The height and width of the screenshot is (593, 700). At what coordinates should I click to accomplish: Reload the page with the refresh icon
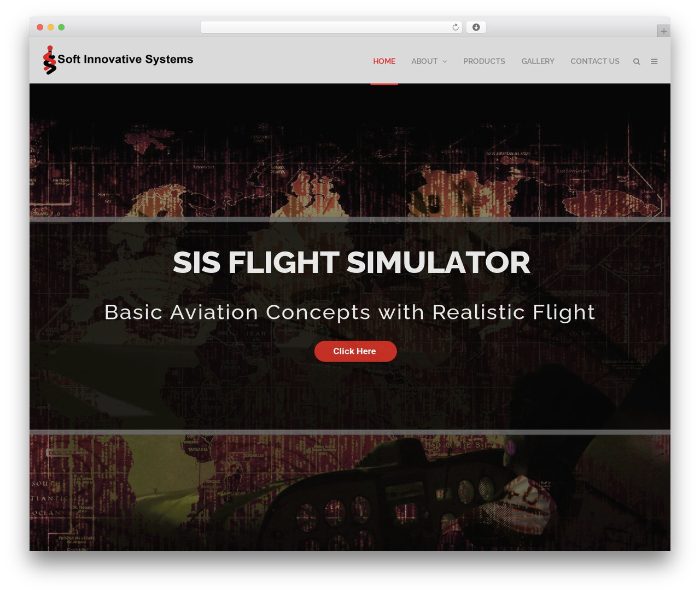coord(456,27)
